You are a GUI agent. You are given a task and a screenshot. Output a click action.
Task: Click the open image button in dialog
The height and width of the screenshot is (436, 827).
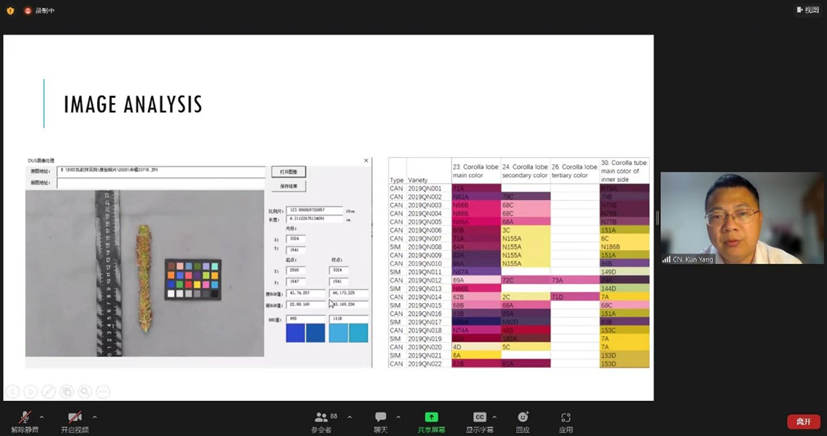[288, 172]
